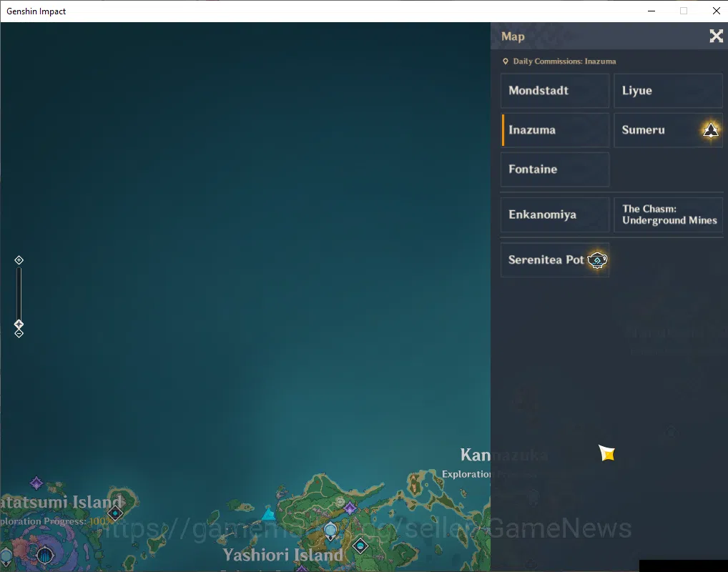
Task: Select the Sumeru region
Action: pyautogui.click(x=668, y=130)
